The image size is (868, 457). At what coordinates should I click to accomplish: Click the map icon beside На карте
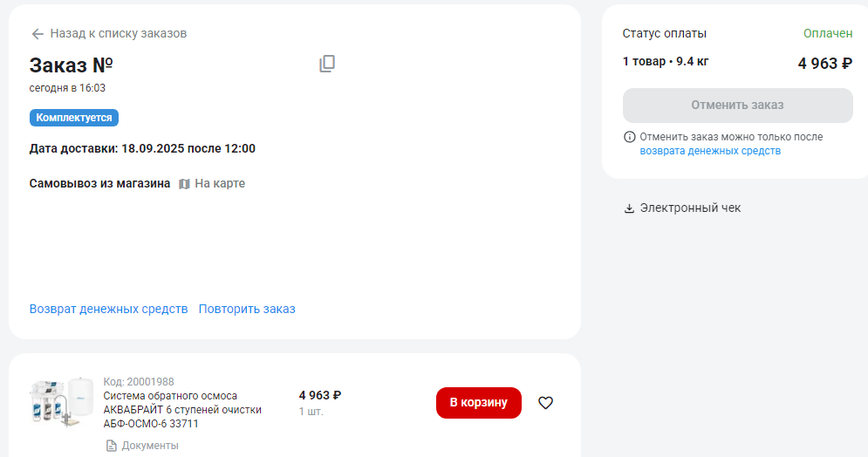tap(184, 184)
